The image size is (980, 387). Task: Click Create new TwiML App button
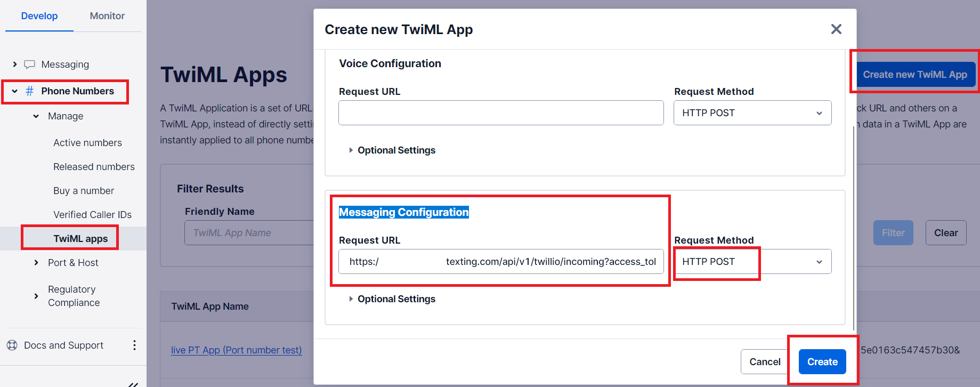point(915,75)
